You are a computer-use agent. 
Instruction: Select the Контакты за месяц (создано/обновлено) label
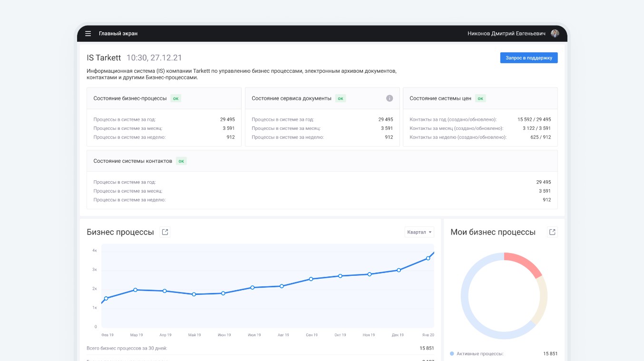point(456,128)
